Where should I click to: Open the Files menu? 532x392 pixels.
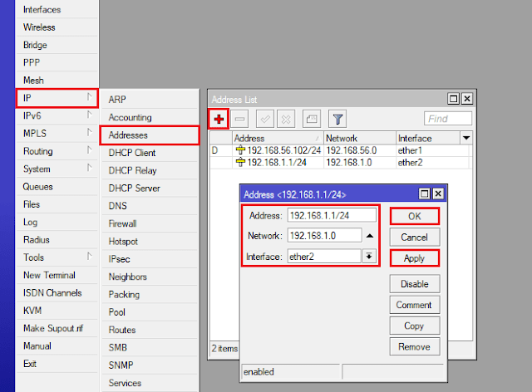pos(57,204)
